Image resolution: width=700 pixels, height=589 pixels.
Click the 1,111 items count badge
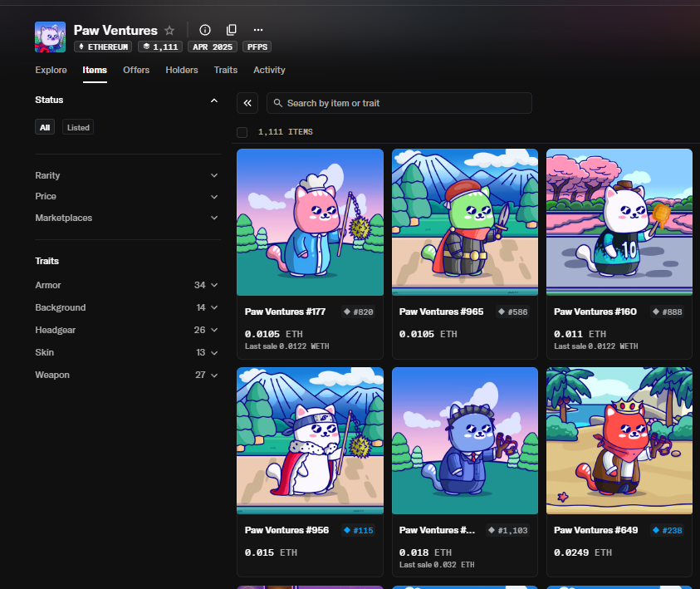coord(160,47)
